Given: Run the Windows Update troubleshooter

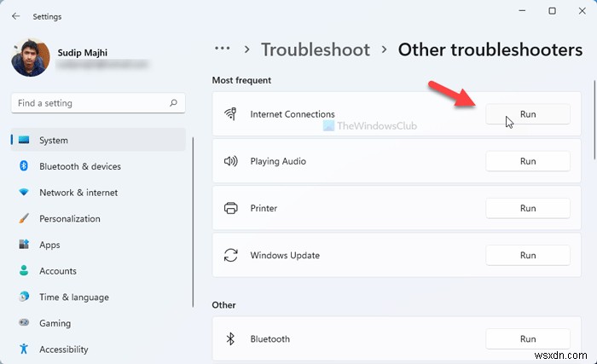Looking at the screenshot, I should tap(528, 255).
